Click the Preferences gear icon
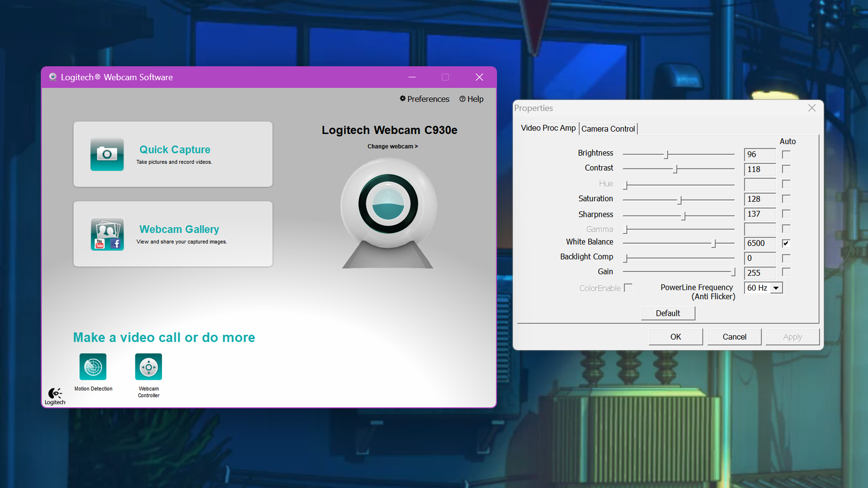868x488 pixels. (402, 99)
